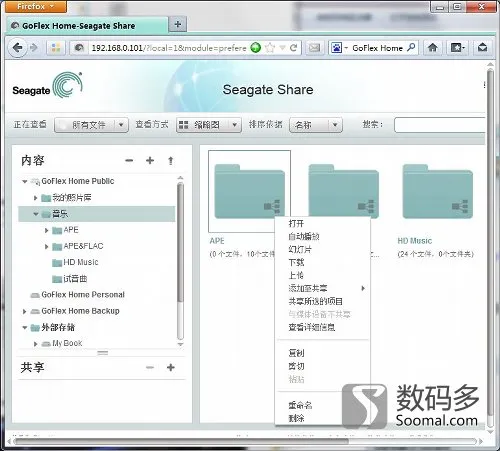This screenshot has width=500, height=451.
Task: Click the 搜索 search input field
Action: click(x=439, y=125)
